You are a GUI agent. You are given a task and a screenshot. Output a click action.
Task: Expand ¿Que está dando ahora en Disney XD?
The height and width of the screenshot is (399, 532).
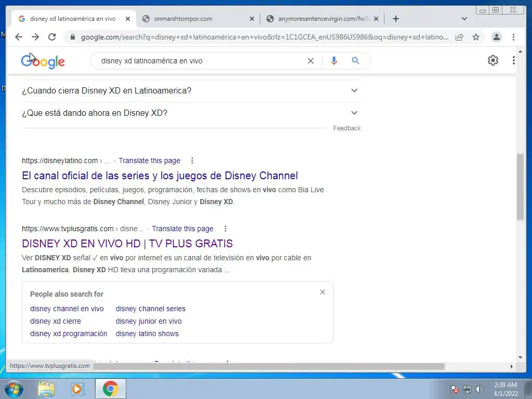point(191,113)
